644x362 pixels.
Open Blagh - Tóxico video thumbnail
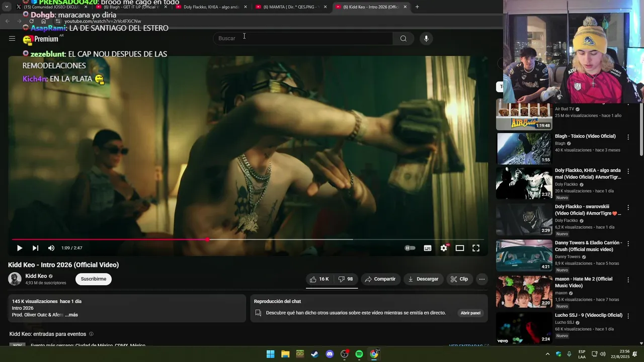click(524, 148)
